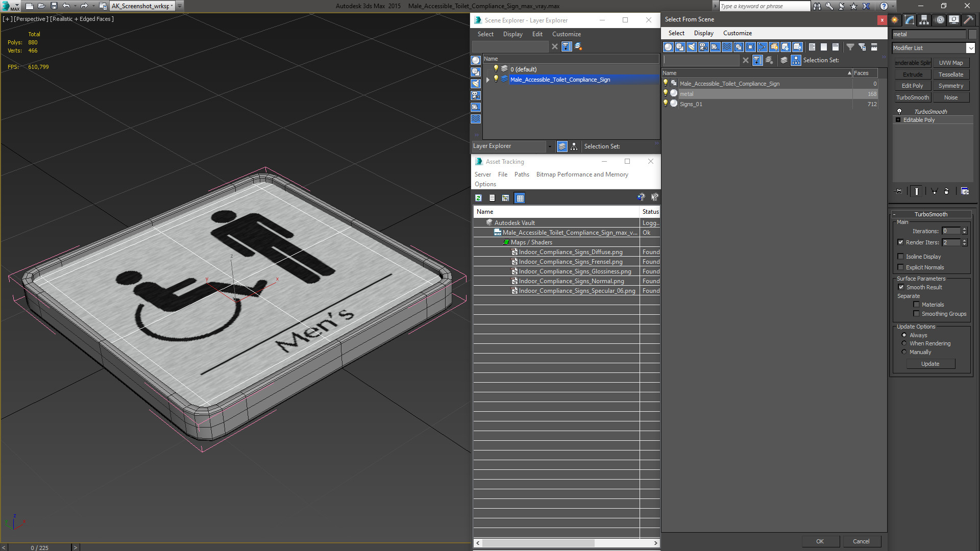
Task: Open the Display command panel tab
Action: click(x=954, y=20)
